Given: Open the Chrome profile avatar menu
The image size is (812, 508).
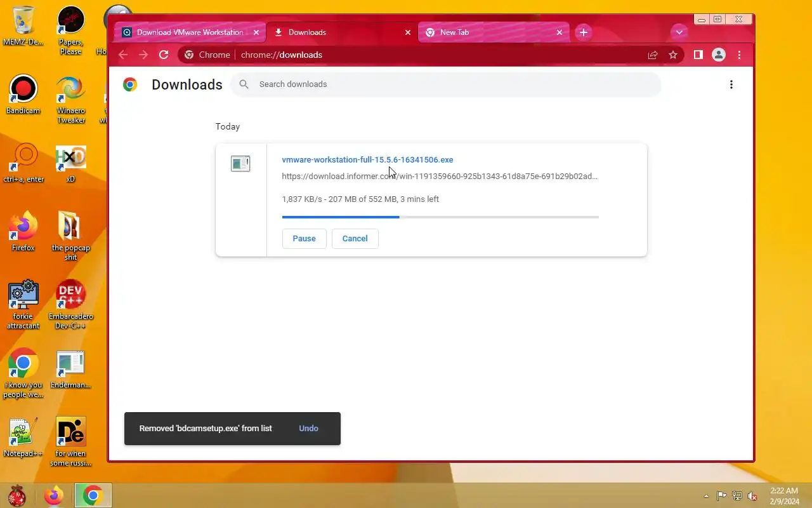Looking at the screenshot, I should 719,55.
